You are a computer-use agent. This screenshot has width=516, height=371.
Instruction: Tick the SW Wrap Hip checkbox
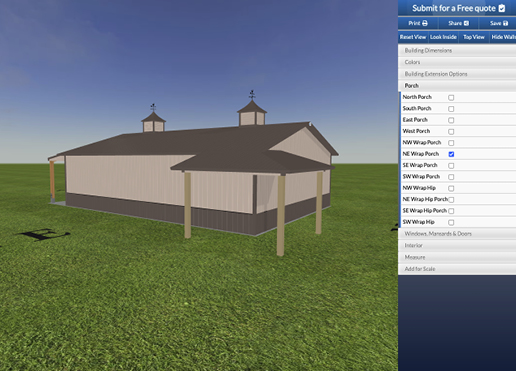click(x=451, y=222)
